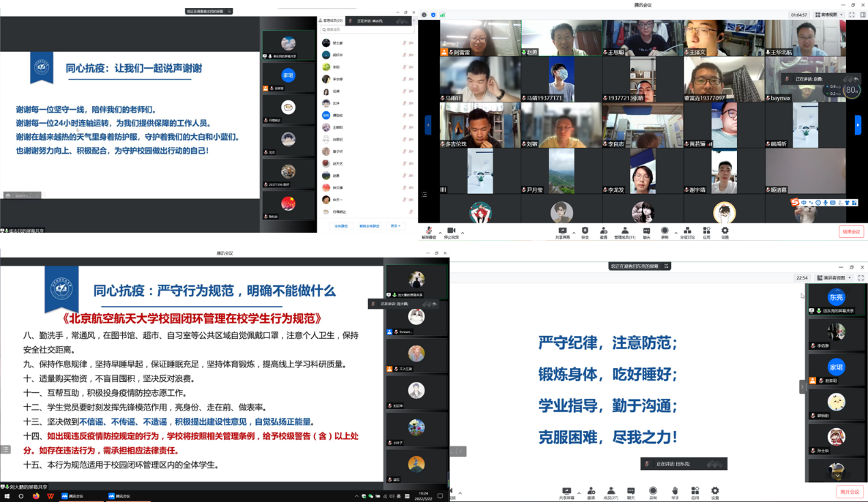868x502 pixels.
Task: Click the Raise Hand (举手) icon
Action: coord(674,492)
